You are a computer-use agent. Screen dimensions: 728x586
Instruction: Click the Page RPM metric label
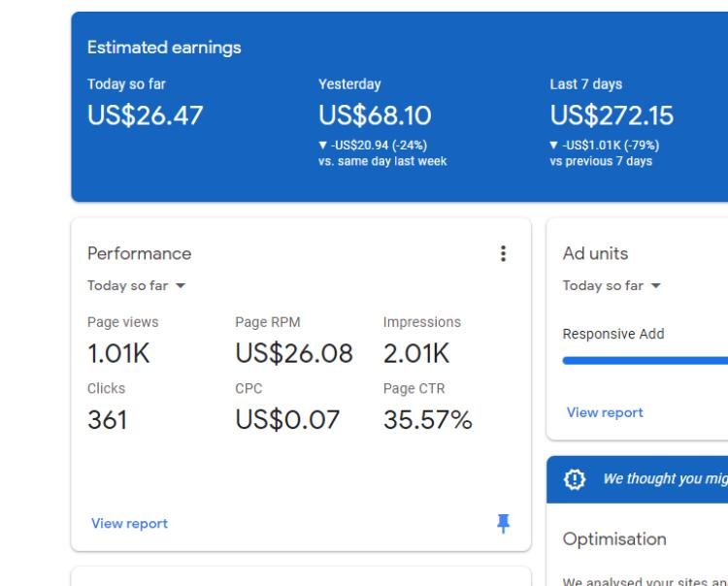[x=268, y=322]
